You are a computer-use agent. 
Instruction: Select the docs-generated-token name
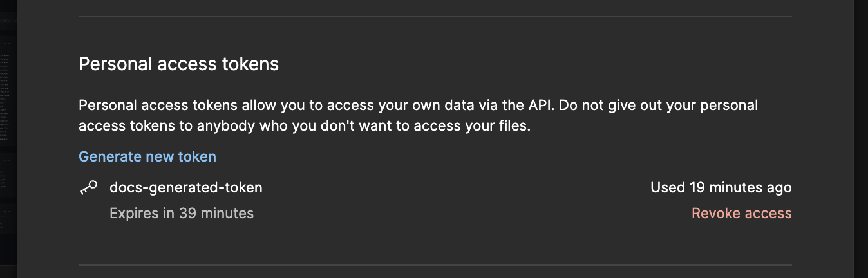186,188
